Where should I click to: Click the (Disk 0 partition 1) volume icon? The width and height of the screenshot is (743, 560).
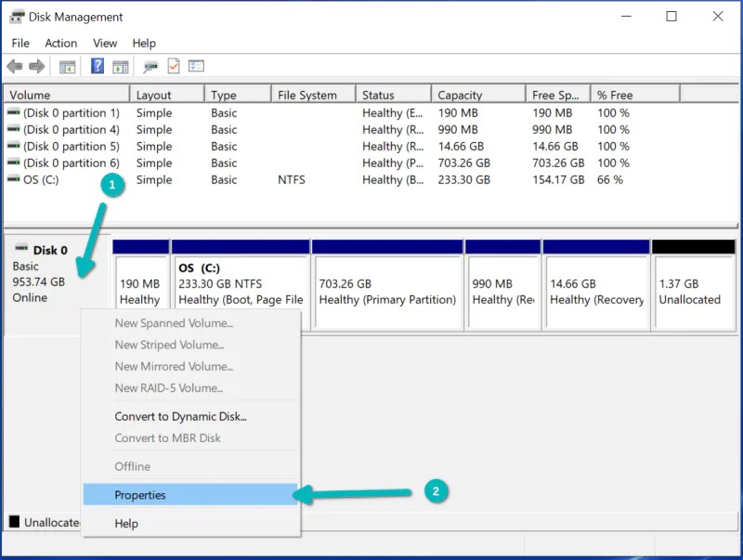14,112
